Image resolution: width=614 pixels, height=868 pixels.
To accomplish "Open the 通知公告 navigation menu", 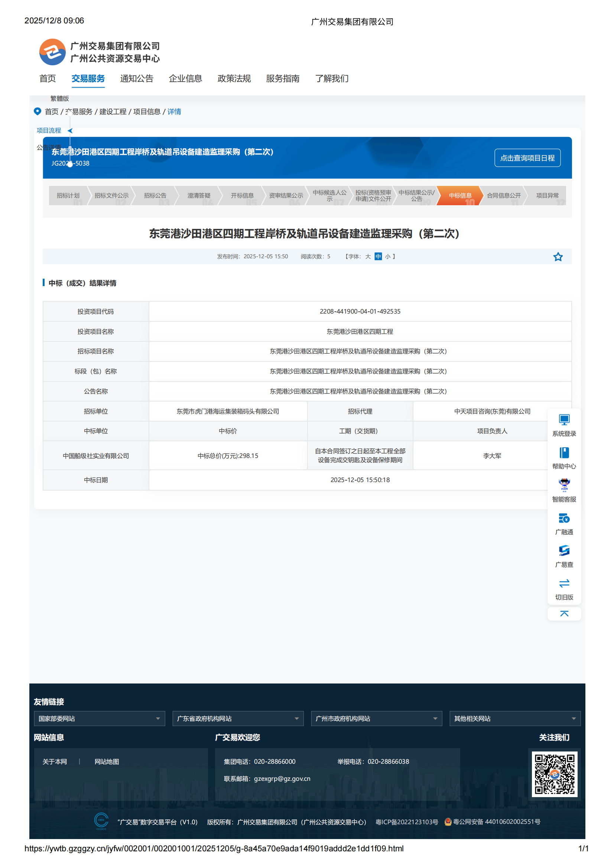I will 137,79.
